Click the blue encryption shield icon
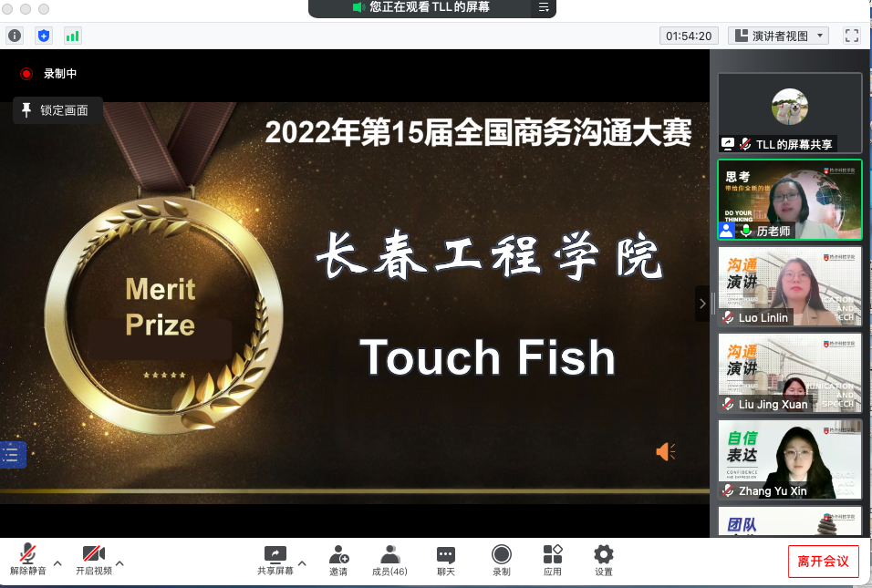The height and width of the screenshot is (588, 872). [x=43, y=36]
